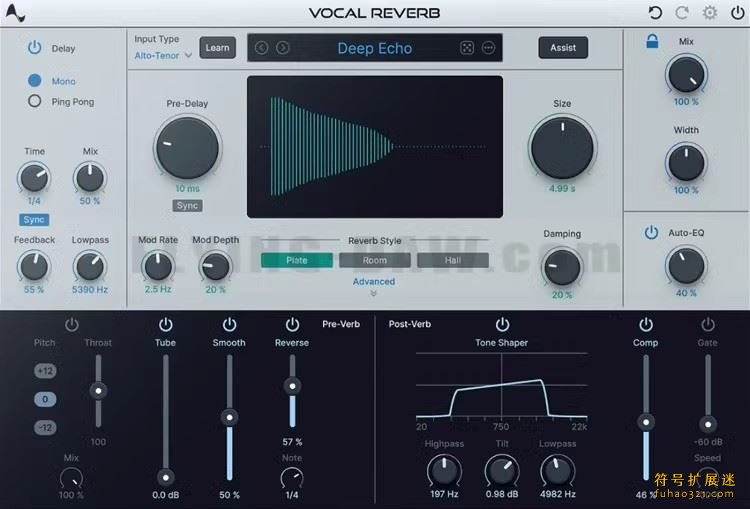Click the redo arrow icon
The height and width of the screenshot is (509, 750).
pyautogui.click(x=682, y=13)
